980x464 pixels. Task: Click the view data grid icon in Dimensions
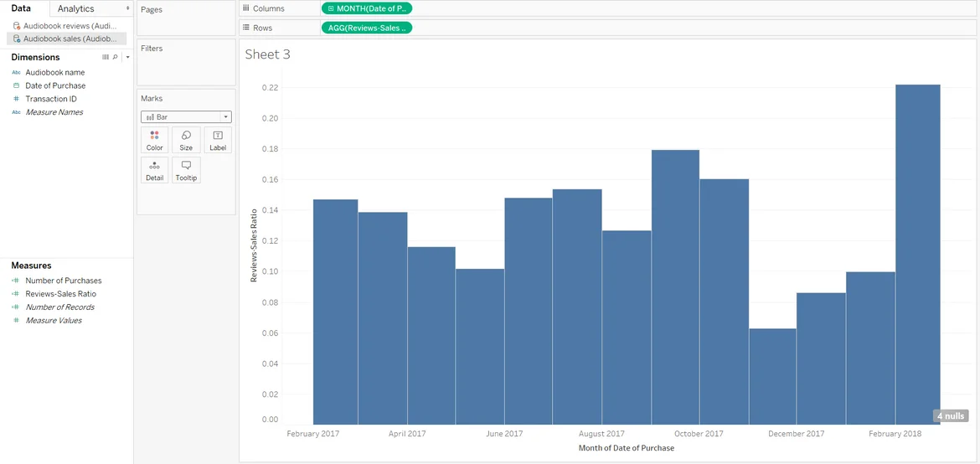click(106, 57)
